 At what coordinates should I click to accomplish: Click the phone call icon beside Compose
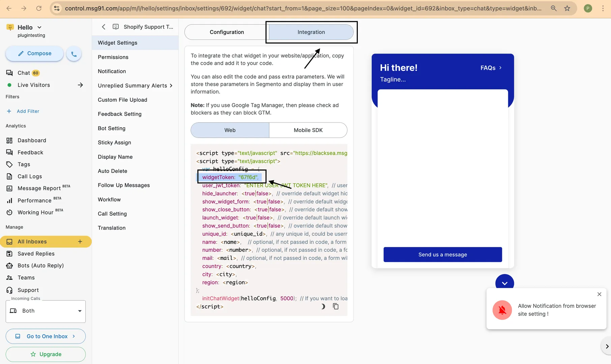74,53
